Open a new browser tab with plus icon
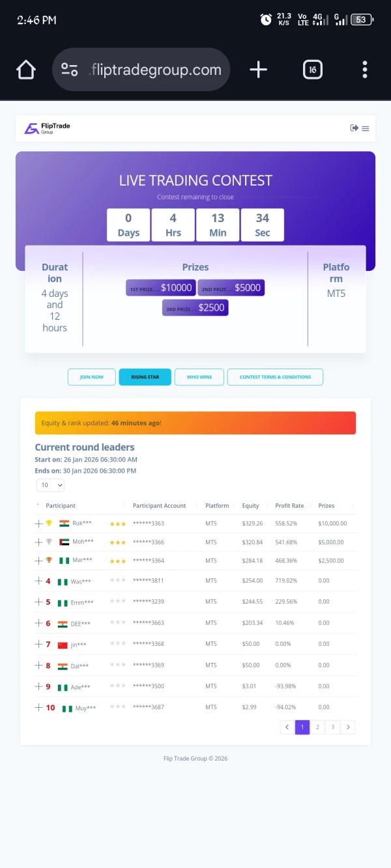The image size is (391, 868). [x=259, y=70]
